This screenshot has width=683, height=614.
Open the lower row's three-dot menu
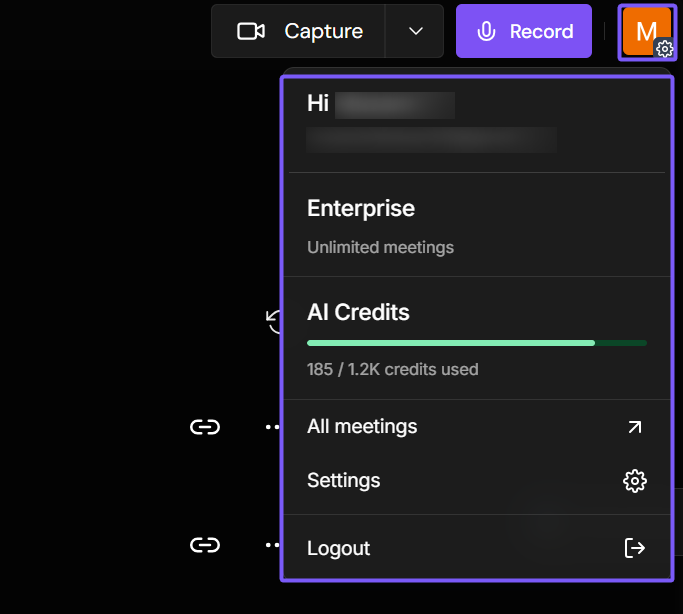pos(272,545)
